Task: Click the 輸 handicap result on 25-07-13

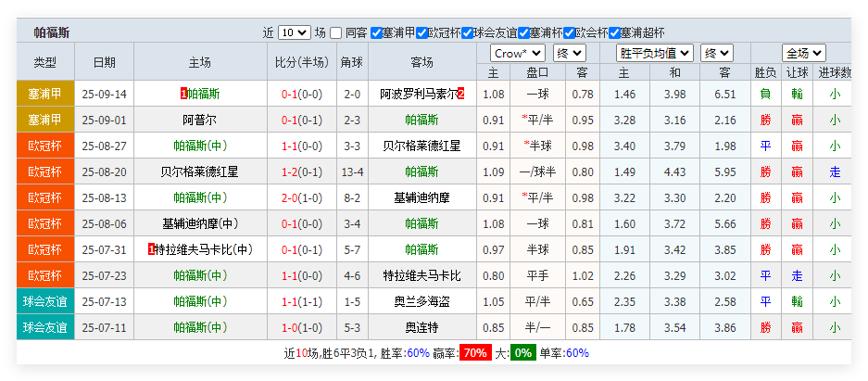Action: [798, 302]
